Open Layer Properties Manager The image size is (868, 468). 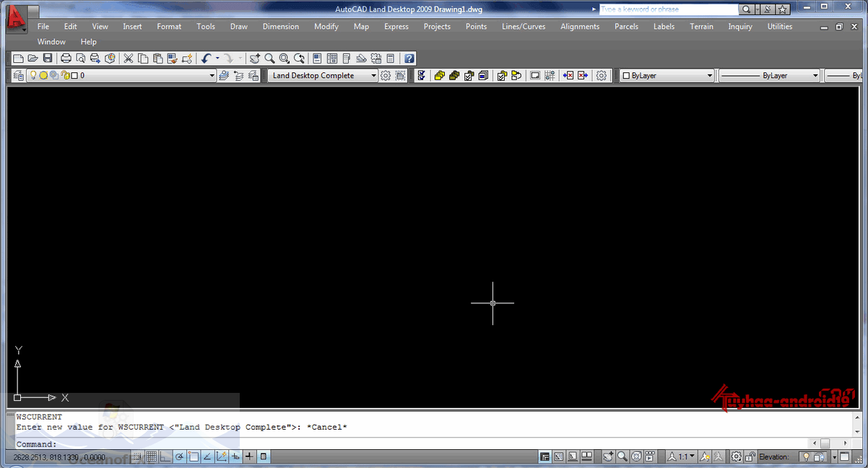[x=18, y=75]
